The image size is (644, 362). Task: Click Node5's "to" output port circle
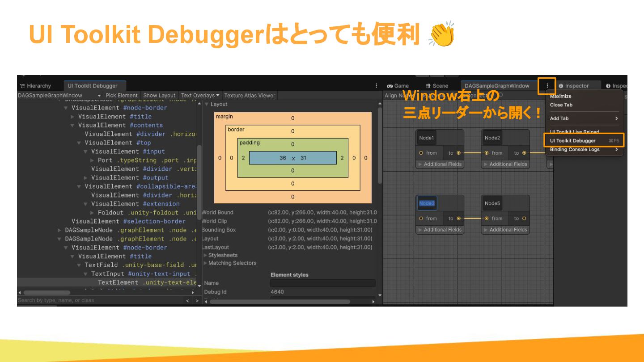tap(524, 219)
